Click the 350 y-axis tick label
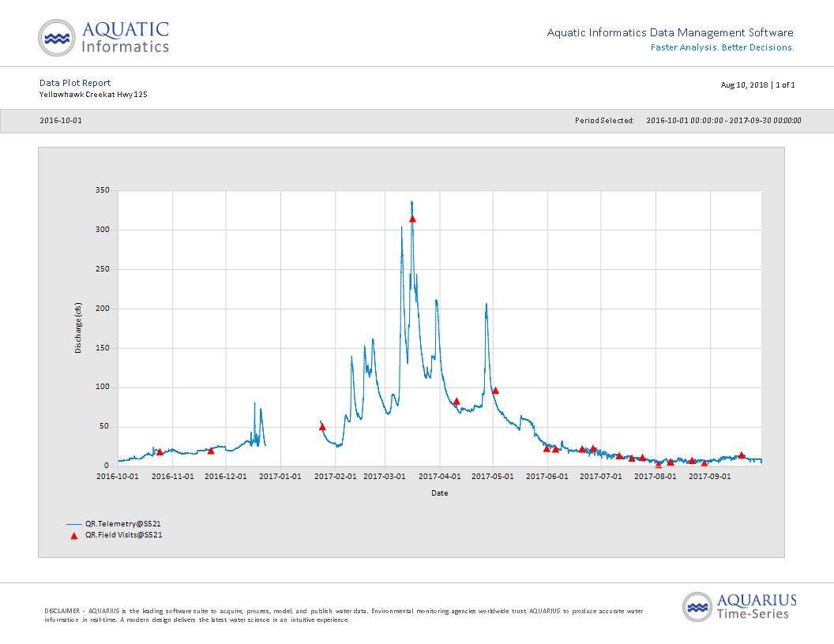Viewport: 834px width, 644px height. click(103, 190)
